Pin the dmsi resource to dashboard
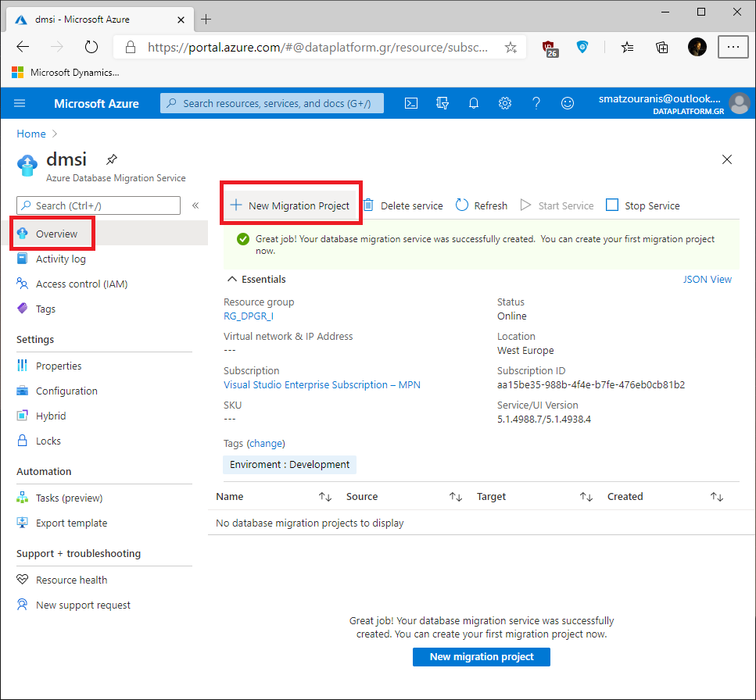The image size is (756, 700). click(112, 159)
